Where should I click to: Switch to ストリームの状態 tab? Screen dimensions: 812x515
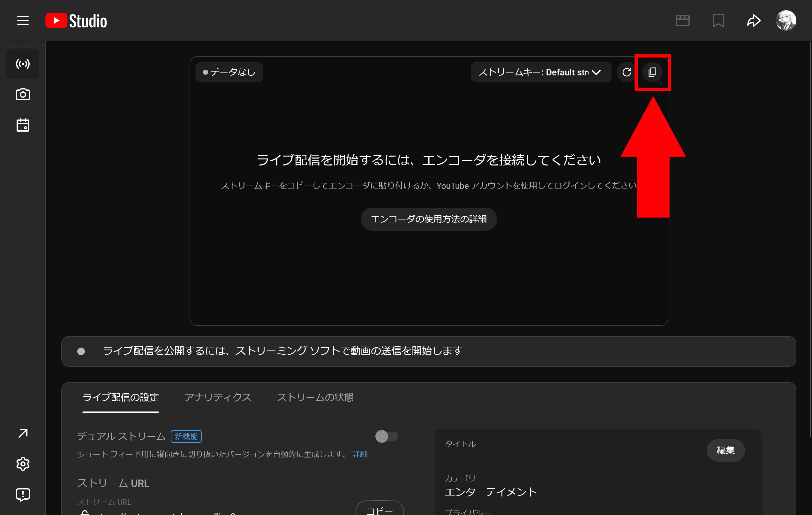(315, 397)
